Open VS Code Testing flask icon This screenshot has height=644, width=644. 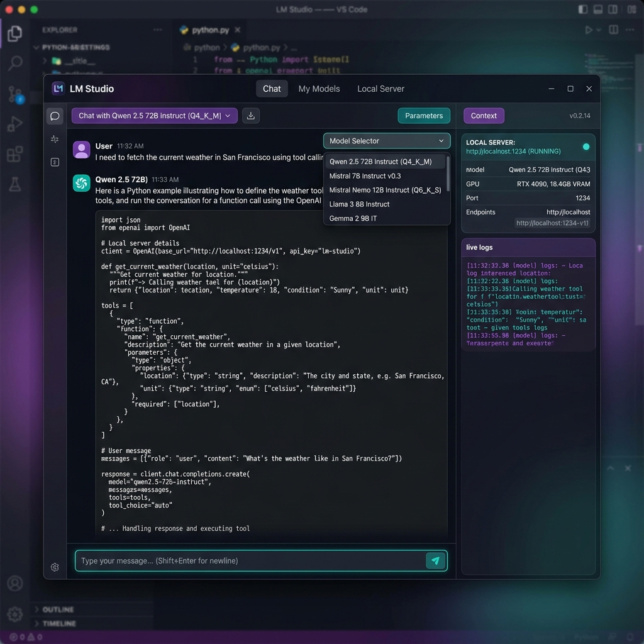tap(15, 184)
